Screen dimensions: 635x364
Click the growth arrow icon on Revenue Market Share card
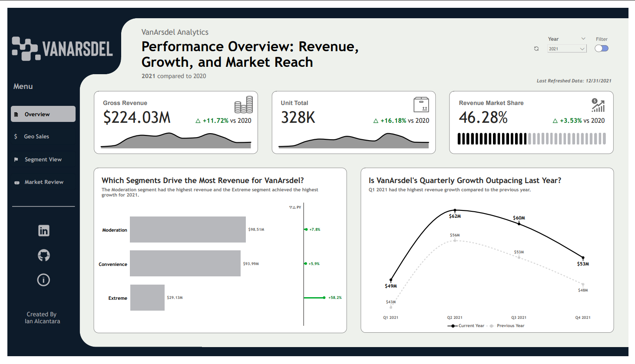tap(599, 105)
